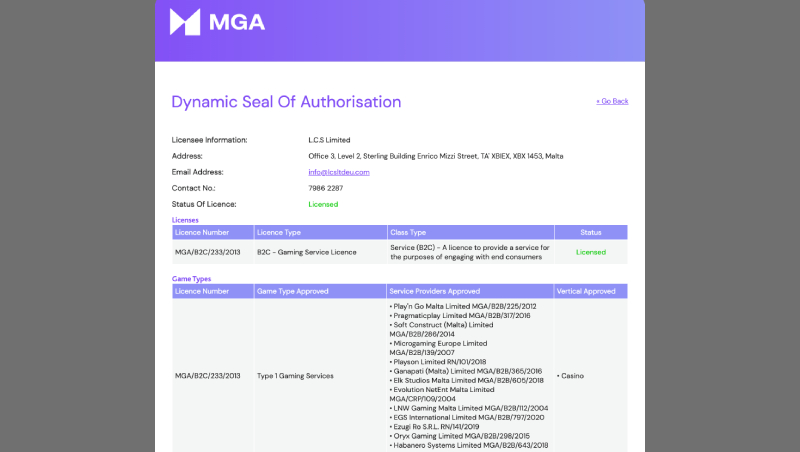Select the Microgaming Europe Limited entry
The height and width of the screenshot is (452, 800).
(x=438, y=348)
